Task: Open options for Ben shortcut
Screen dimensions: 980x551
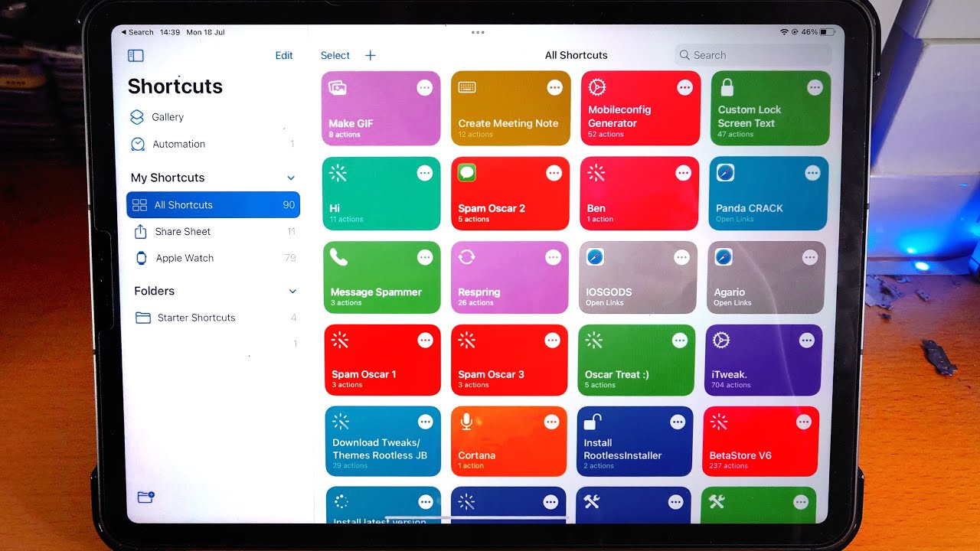Action: (684, 174)
